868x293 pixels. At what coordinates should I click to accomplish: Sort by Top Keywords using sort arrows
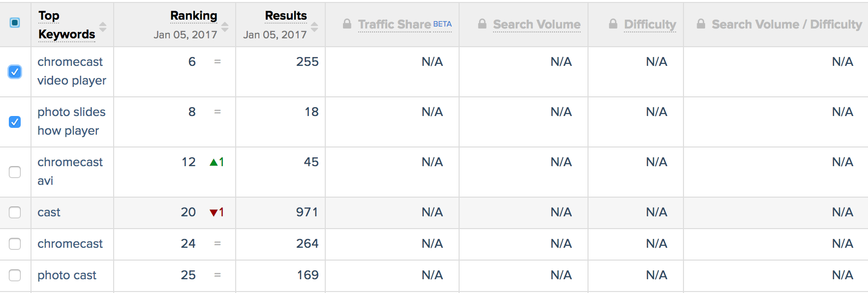[x=103, y=27]
